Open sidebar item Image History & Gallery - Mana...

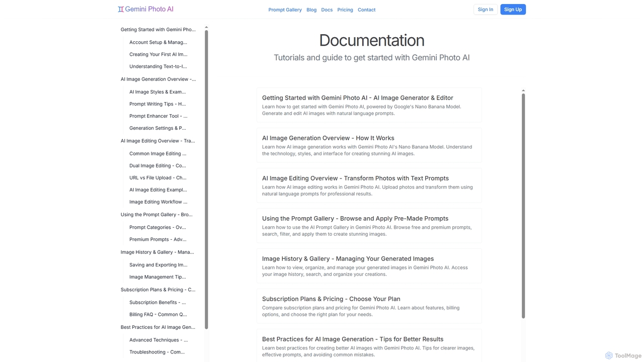(x=157, y=252)
